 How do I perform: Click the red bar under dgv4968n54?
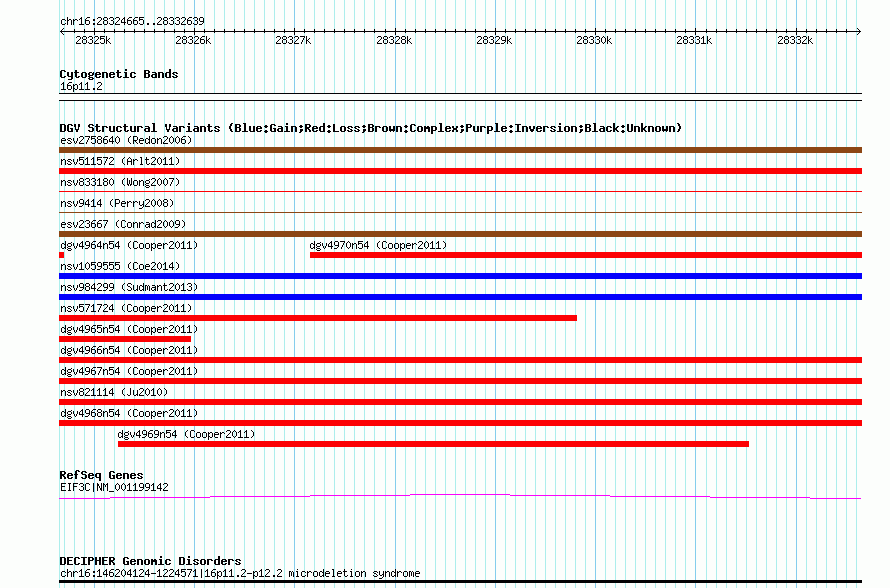pyautogui.click(x=460, y=423)
